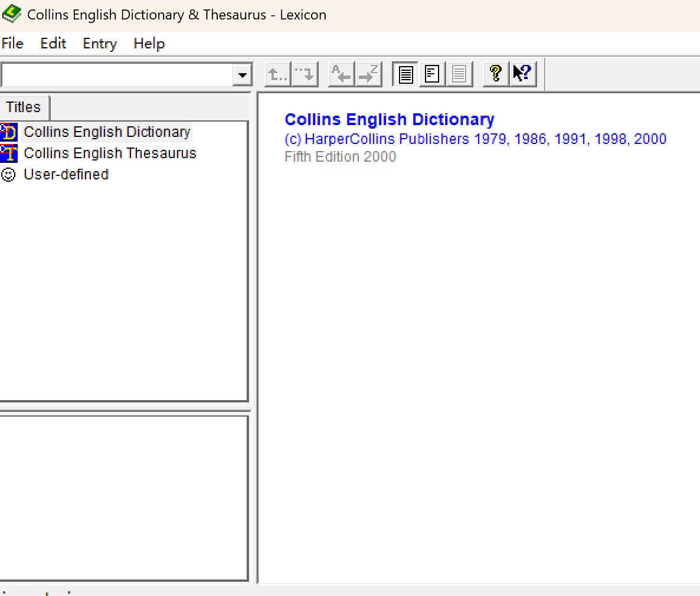Select the Titles tab
Image resolution: width=700 pixels, height=596 pixels.
coord(24,107)
